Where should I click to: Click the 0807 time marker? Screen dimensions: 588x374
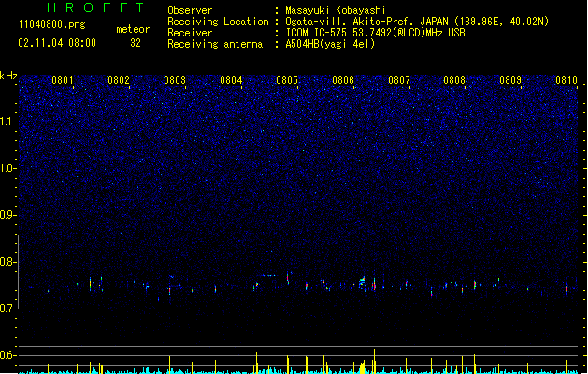click(399, 80)
